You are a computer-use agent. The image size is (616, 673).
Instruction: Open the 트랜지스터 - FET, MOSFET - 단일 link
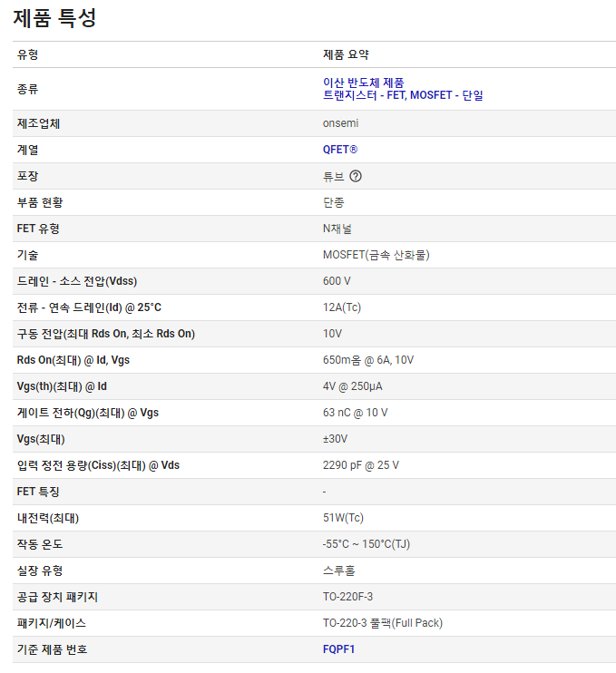pyautogui.click(x=403, y=95)
